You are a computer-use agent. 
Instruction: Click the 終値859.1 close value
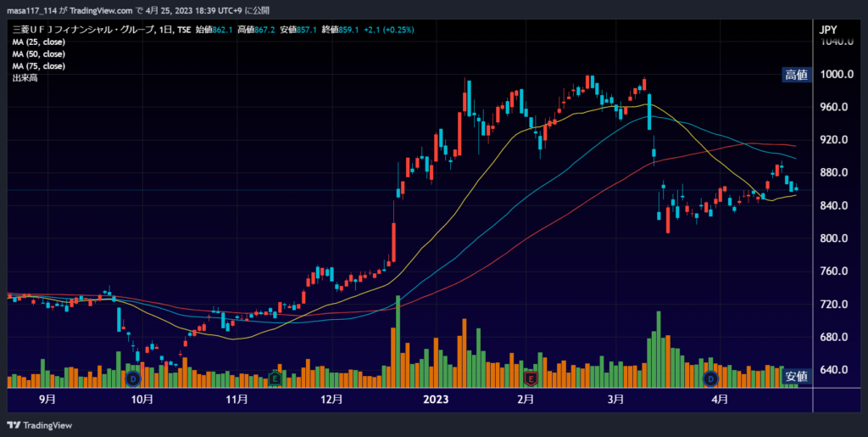click(340, 30)
